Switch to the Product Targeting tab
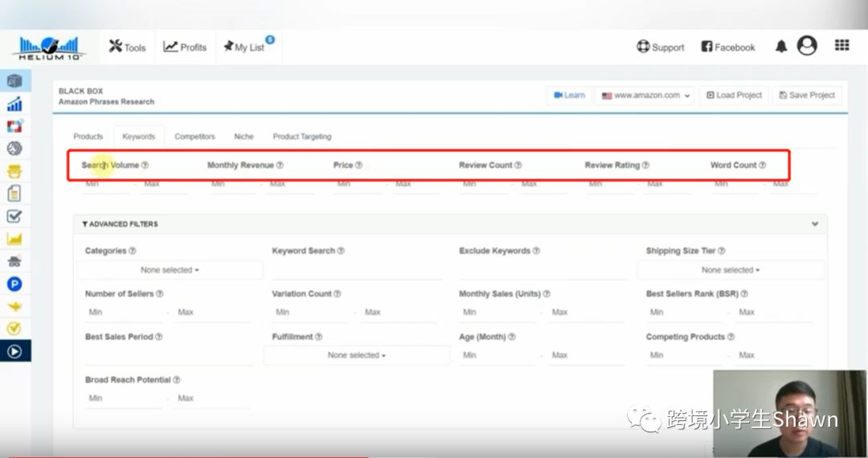The width and height of the screenshot is (868, 458). tap(301, 137)
